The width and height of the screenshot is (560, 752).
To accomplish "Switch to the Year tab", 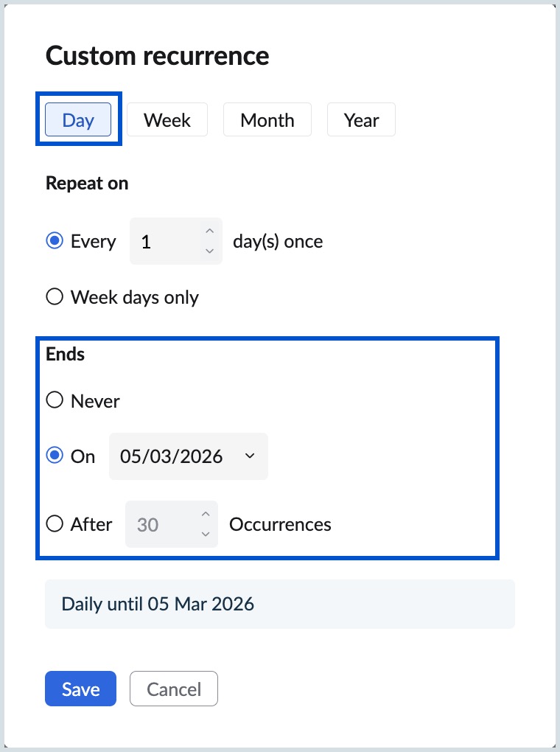I will [x=361, y=119].
